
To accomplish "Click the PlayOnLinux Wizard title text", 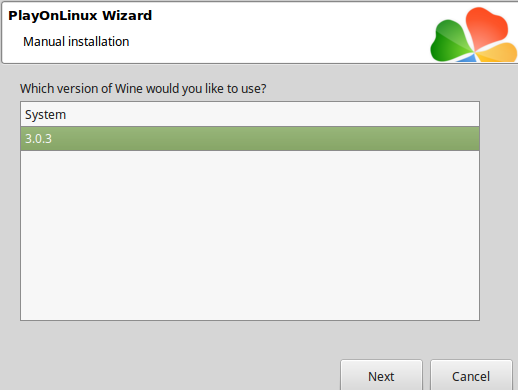I will 80,16.
